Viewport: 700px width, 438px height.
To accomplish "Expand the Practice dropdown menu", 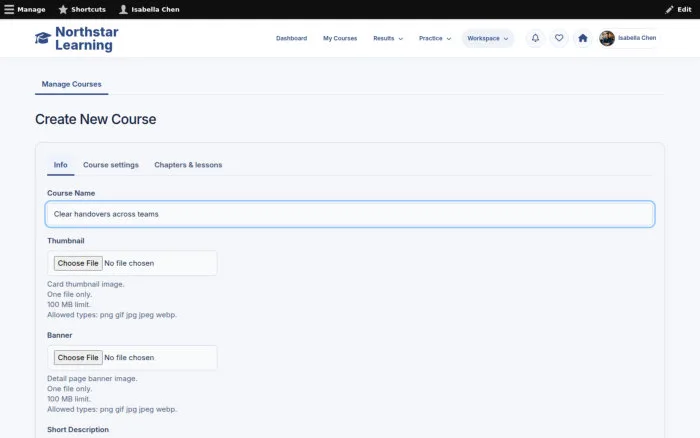I will coord(435,38).
